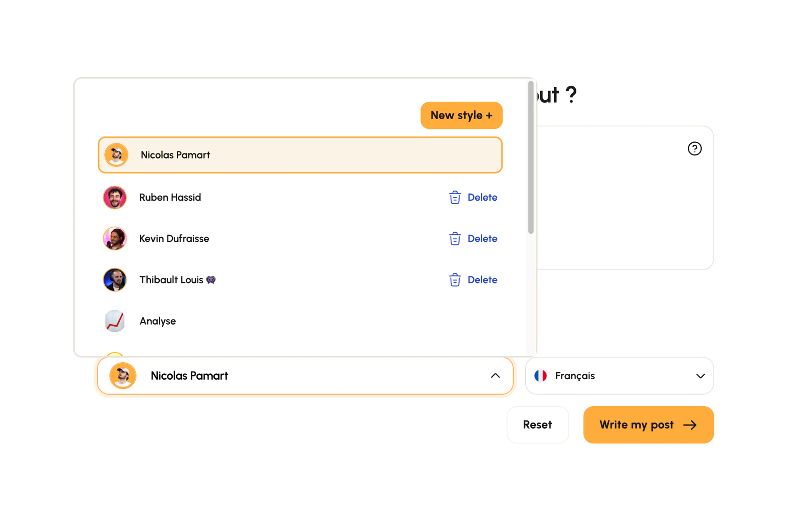Collapse the style selector with the up chevron
812x521 pixels.
[495, 376]
